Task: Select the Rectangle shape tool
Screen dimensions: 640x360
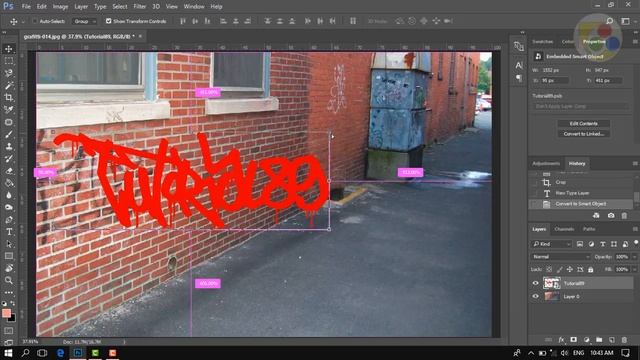Action: [9, 256]
